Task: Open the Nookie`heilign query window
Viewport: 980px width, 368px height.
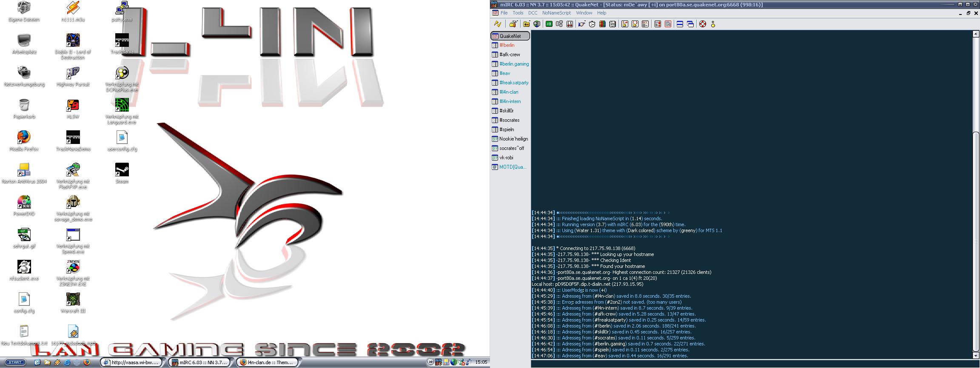Action: 513,139
